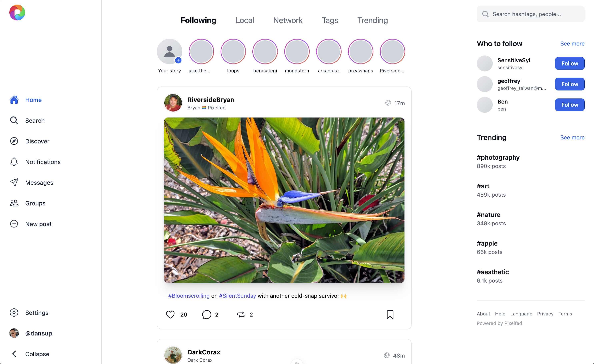Image resolution: width=594 pixels, height=364 pixels.
Task: Like RiversideBryan's post with the heart icon
Action: click(x=170, y=314)
